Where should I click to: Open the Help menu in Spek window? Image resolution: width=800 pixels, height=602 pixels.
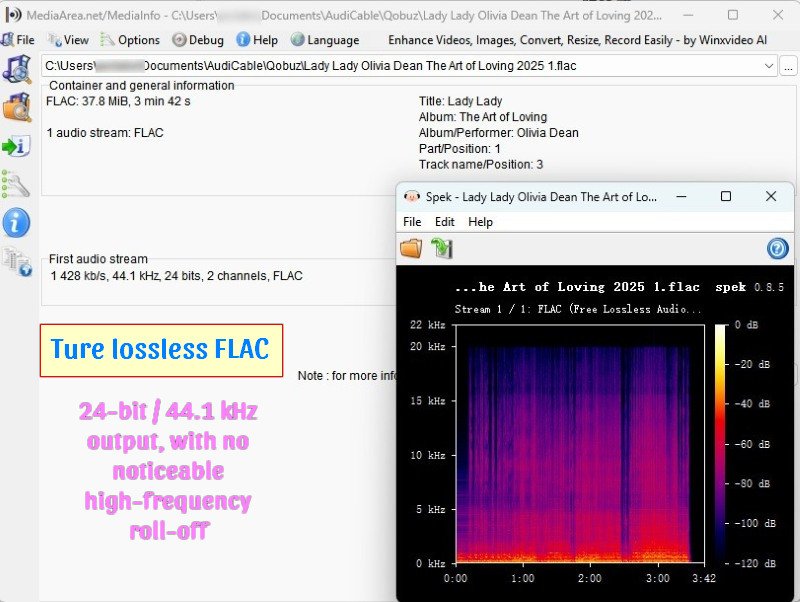(481, 222)
